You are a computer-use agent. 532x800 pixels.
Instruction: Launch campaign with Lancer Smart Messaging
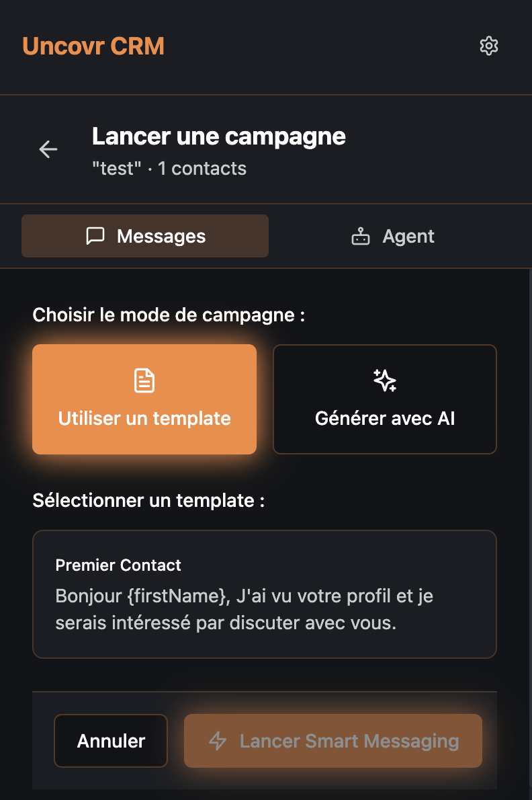[333, 741]
